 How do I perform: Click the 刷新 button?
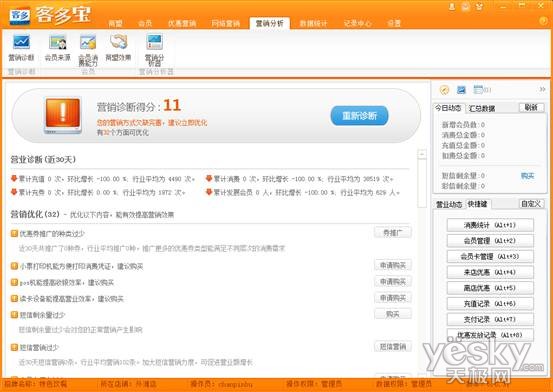(x=531, y=108)
